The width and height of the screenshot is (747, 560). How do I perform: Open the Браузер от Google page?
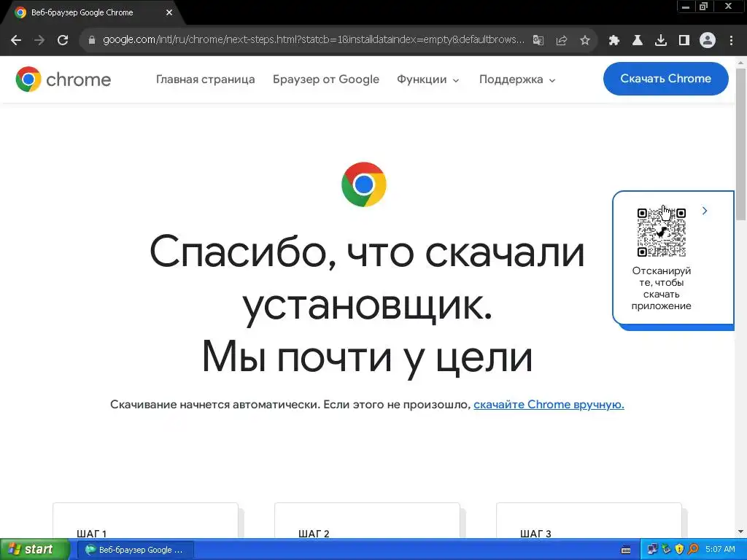(326, 79)
